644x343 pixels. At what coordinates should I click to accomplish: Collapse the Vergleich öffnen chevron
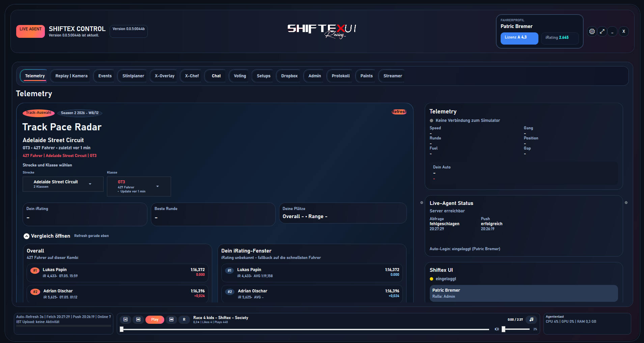27,236
